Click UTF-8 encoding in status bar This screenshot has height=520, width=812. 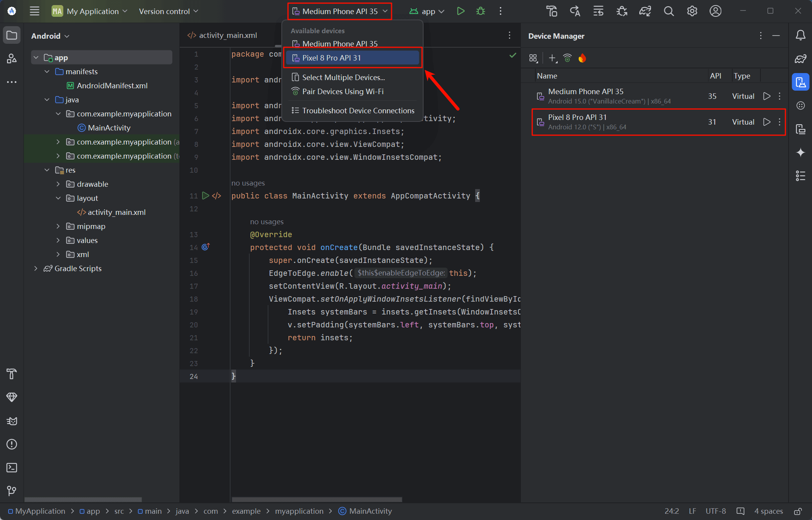pyautogui.click(x=715, y=511)
